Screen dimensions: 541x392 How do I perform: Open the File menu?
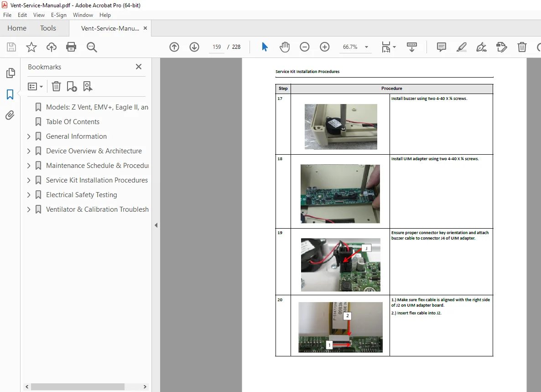(x=7, y=15)
